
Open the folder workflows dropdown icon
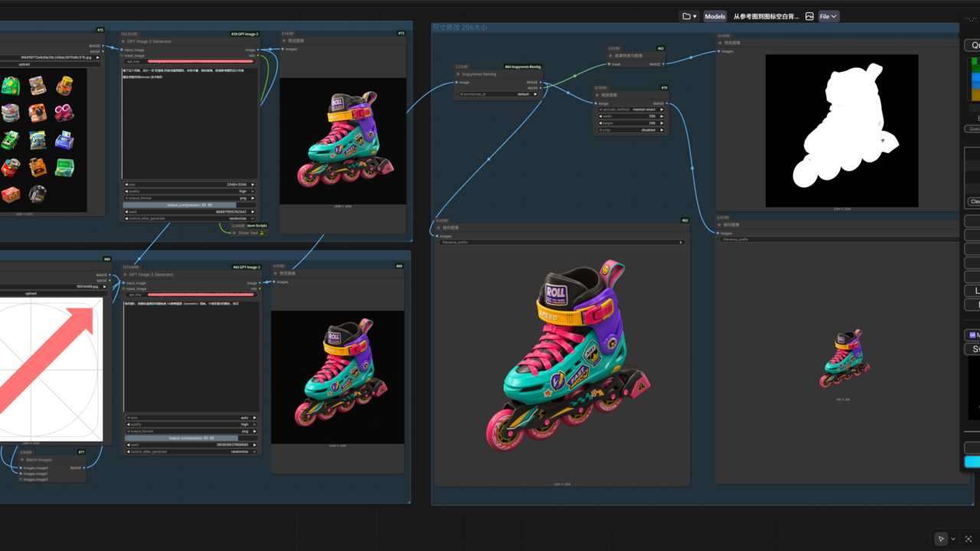coord(690,16)
